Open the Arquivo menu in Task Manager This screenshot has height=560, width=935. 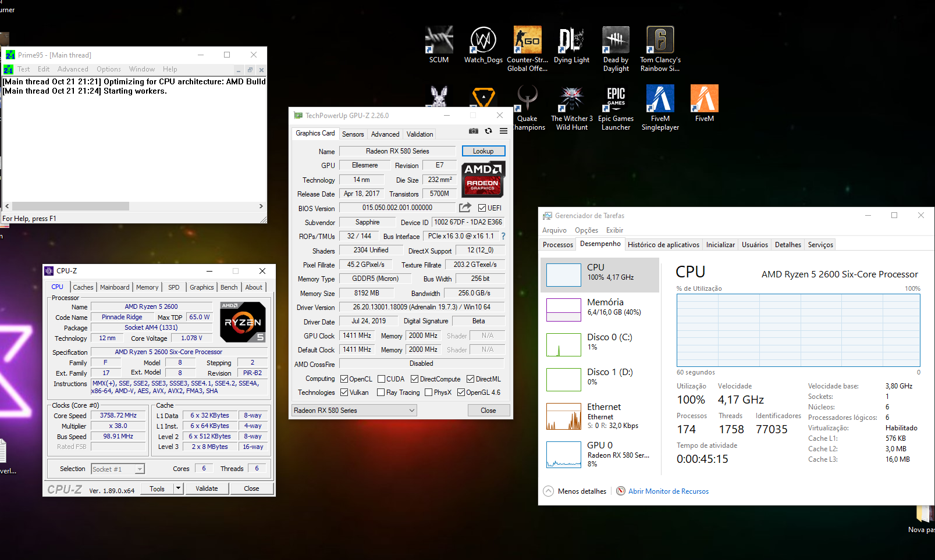point(554,230)
